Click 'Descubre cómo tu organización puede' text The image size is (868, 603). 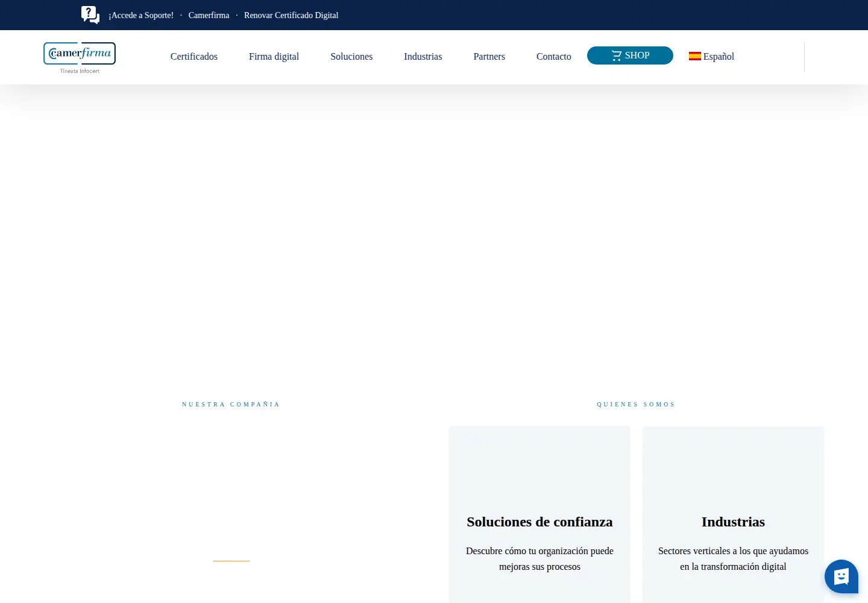click(x=539, y=551)
